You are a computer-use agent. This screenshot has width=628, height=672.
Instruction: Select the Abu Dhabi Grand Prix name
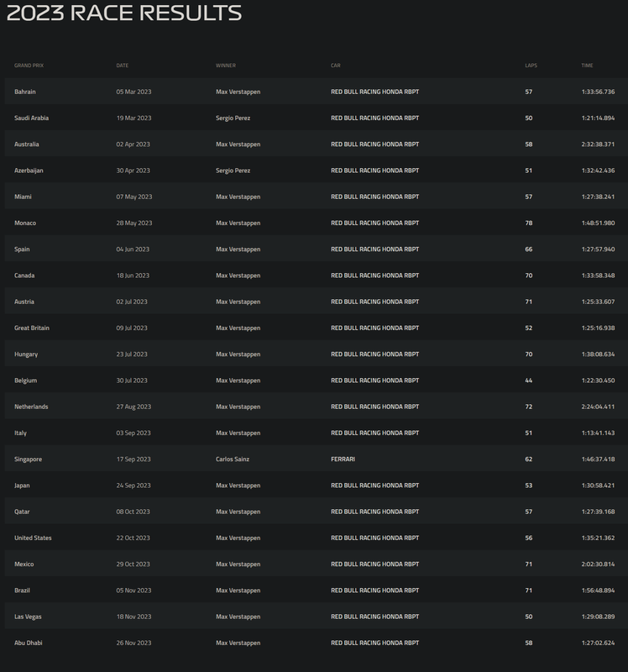[x=29, y=643]
